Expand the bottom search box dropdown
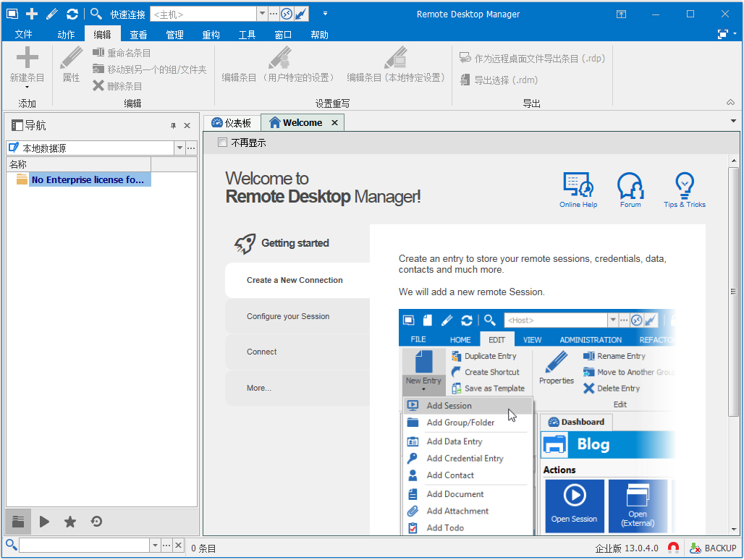 (x=154, y=546)
